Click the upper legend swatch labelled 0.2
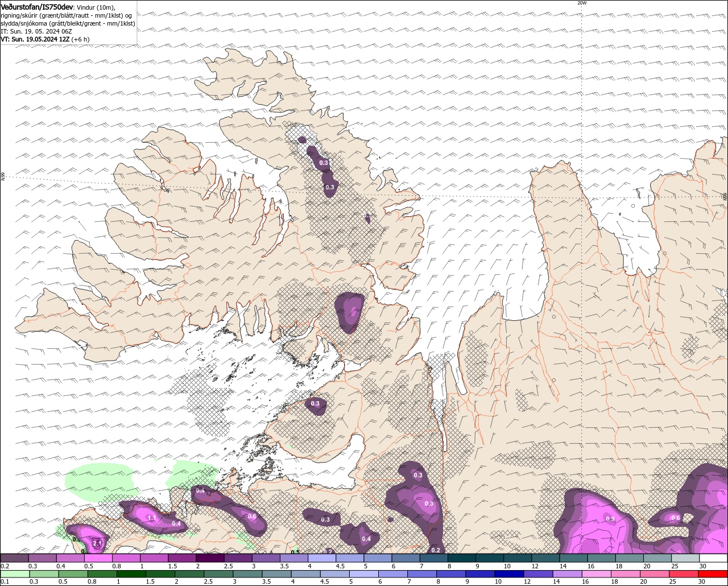 [14, 558]
